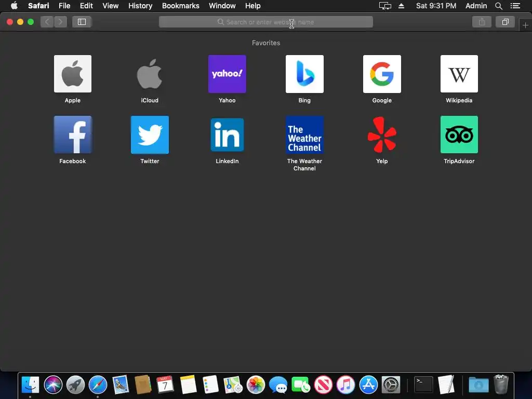Open the Twitter favorite tile

pyautogui.click(x=150, y=135)
